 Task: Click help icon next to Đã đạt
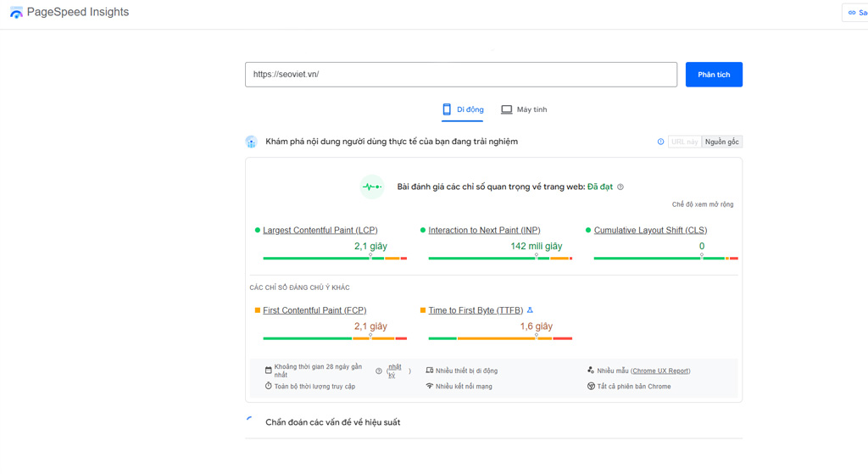[620, 187]
